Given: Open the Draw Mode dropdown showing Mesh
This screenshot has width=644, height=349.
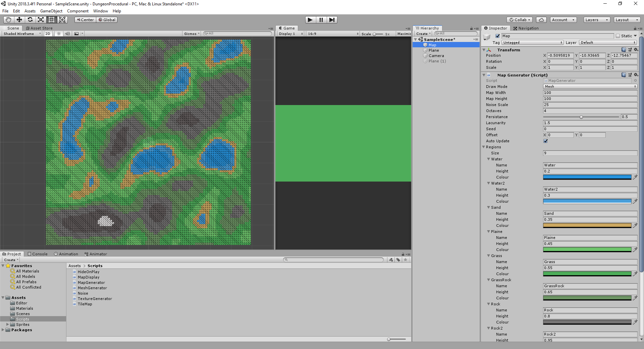Looking at the screenshot, I should point(590,86).
